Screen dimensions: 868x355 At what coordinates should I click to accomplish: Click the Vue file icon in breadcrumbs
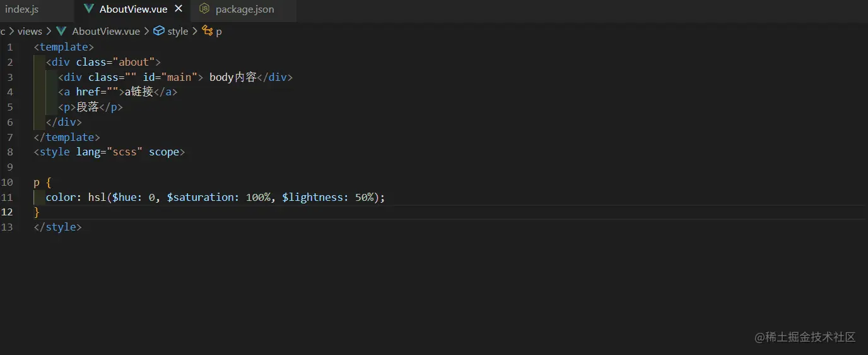[x=61, y=31]
